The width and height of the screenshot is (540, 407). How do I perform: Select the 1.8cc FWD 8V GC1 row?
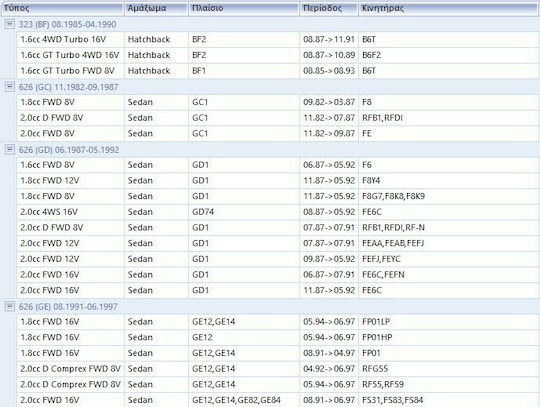point(278,102)
